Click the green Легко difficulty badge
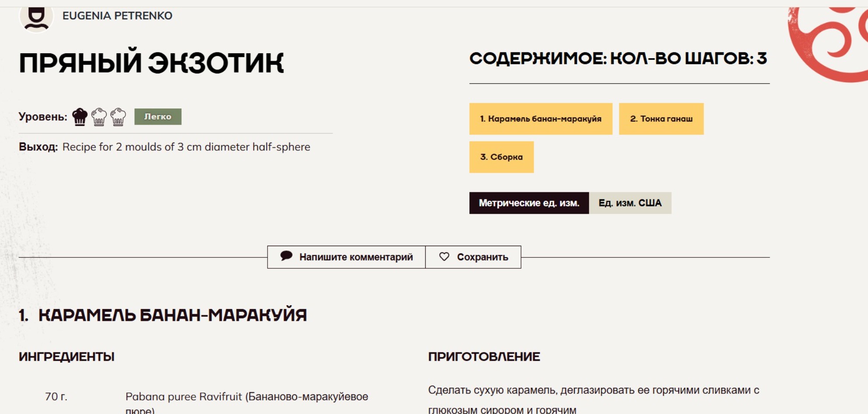This screenshot has height=414, width=868. [158, 117]
